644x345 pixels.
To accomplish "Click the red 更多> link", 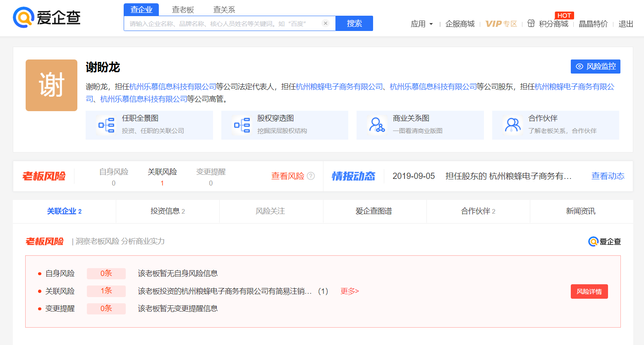I will pos(350,291).
